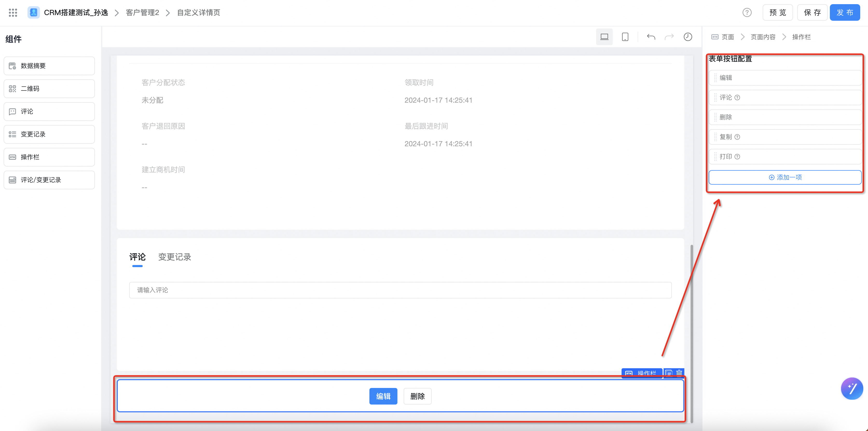Switch to the 评论 tab

pyautogui.click(x=137, y=257)
